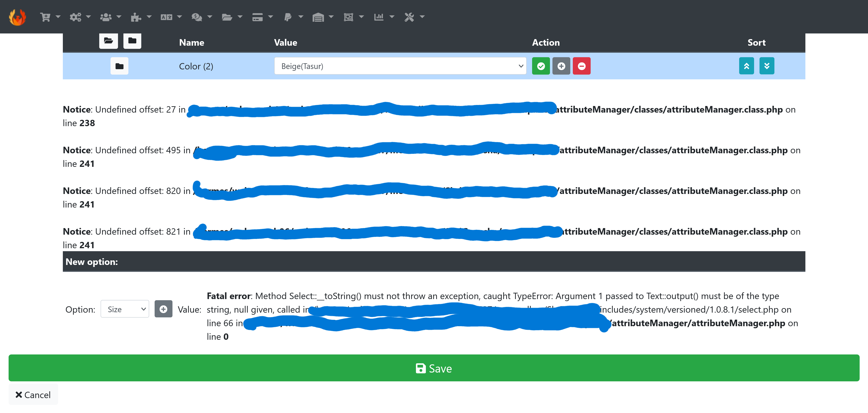The image size is (868, 413).
Task: Open the Beige(Tasur) value dropdown
Action: [400, 66]
